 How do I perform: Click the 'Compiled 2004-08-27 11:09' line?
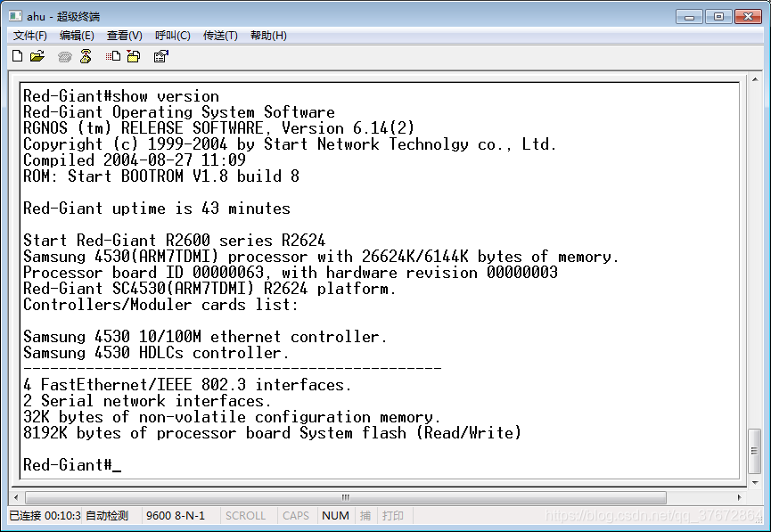pos(135,160)
